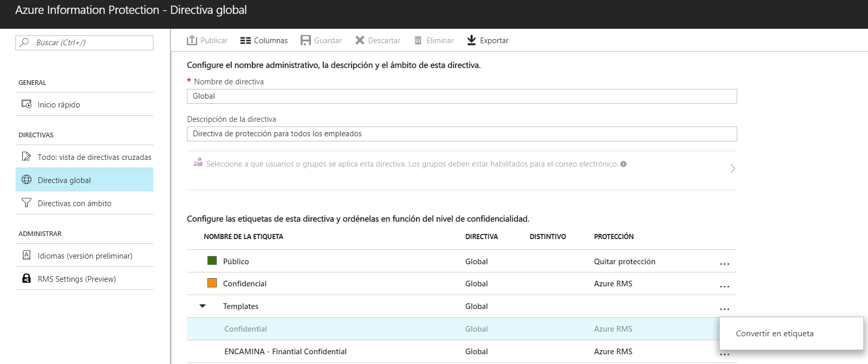Click the RMS Settings lock icon
Image resolution: width=868 pixels, height=364 pixels.
pos(26,278)
